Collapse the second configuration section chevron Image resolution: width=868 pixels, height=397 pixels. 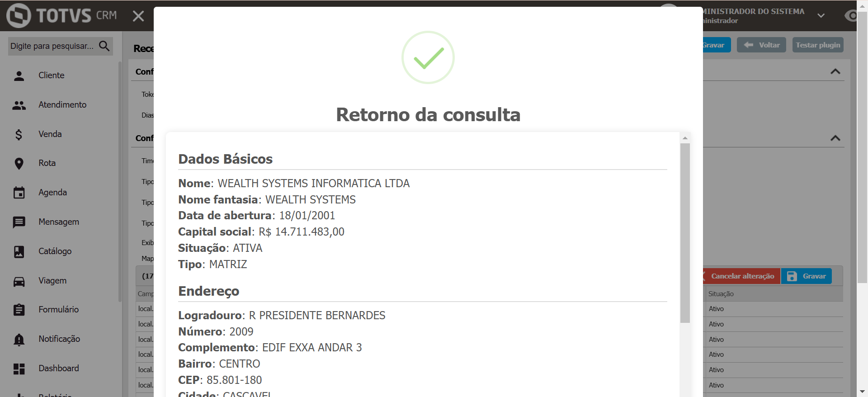point(835,138)
